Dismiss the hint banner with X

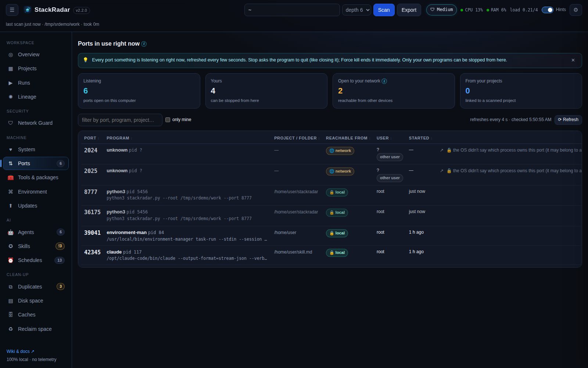click(573, 60)
